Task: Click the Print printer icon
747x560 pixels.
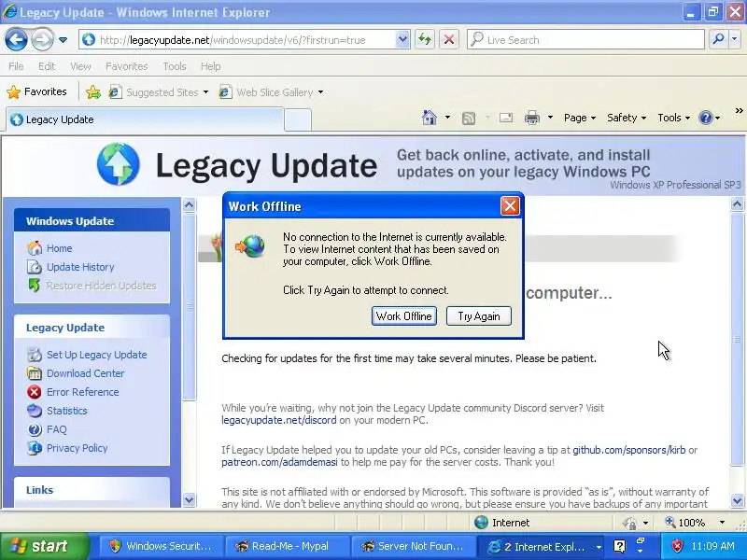Action: 532,118
